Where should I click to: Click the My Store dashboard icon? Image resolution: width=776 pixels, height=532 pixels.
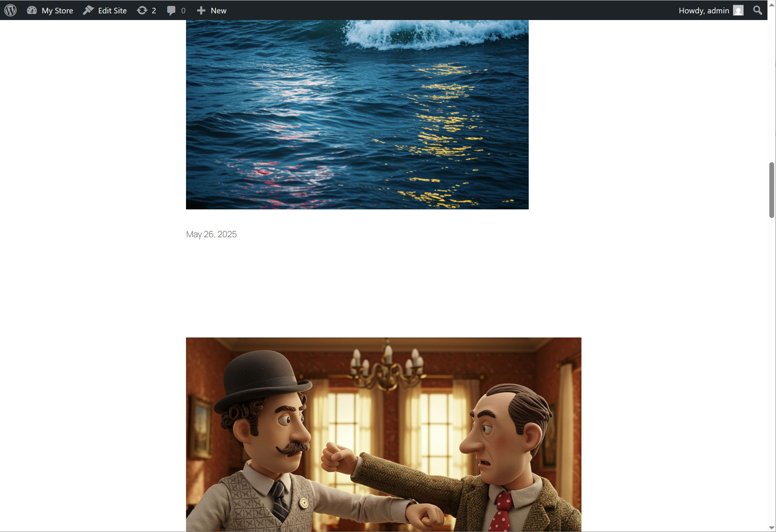32,10
